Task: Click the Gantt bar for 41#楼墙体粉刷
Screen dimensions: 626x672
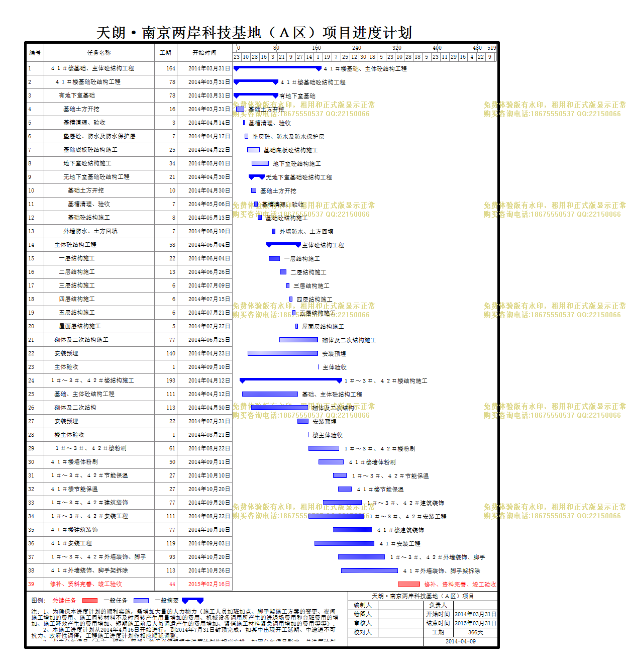Action: (331, 462)
